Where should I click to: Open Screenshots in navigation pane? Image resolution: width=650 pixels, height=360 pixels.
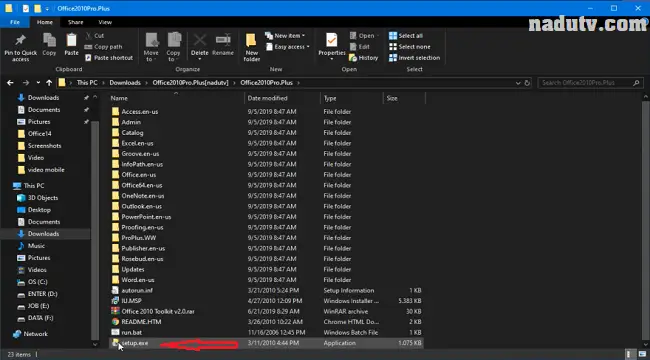coord(44,146)
